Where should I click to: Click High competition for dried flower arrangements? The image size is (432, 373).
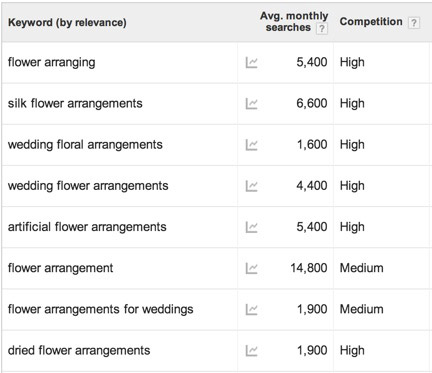tap(352, 351)
